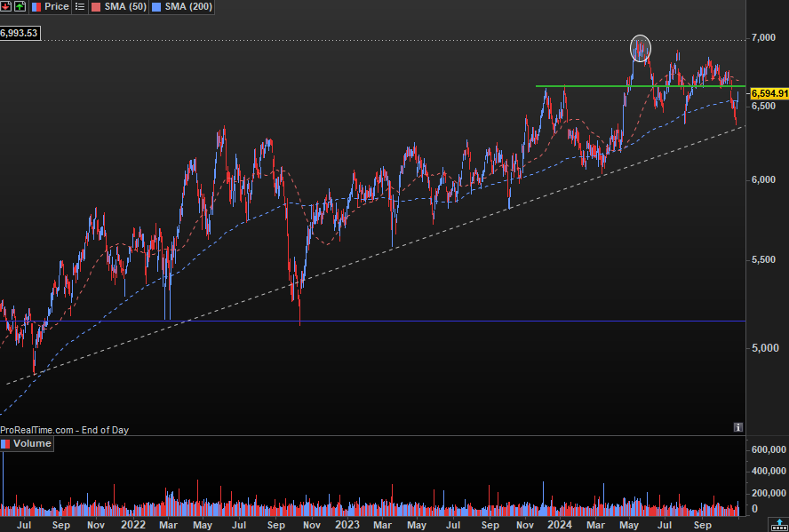Open the SMA (200) indicator settings
The width and height of the screenshot is (789, 532).
coord(181,6)
